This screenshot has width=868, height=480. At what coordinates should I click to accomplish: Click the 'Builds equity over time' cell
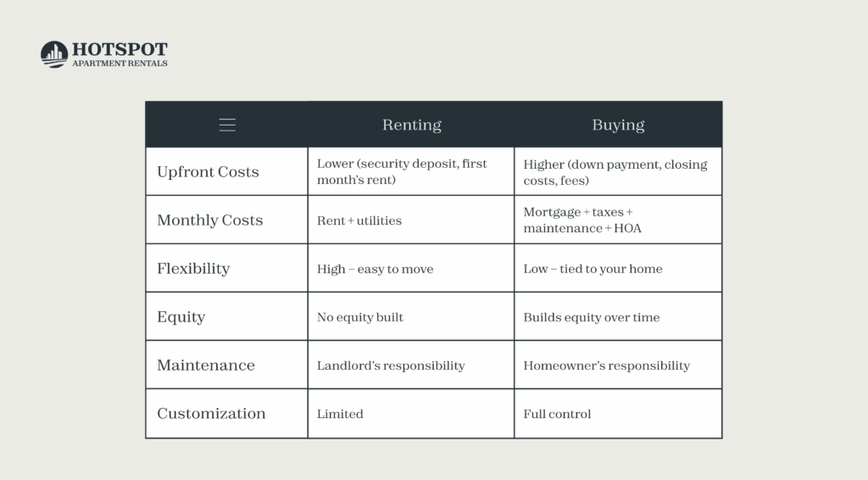[618, 316]
